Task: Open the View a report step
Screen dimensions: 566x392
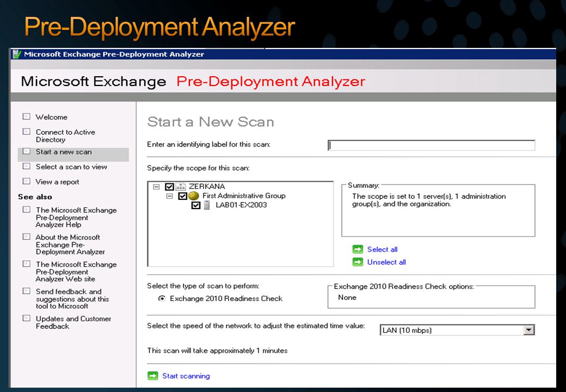Action: (57, 182)
